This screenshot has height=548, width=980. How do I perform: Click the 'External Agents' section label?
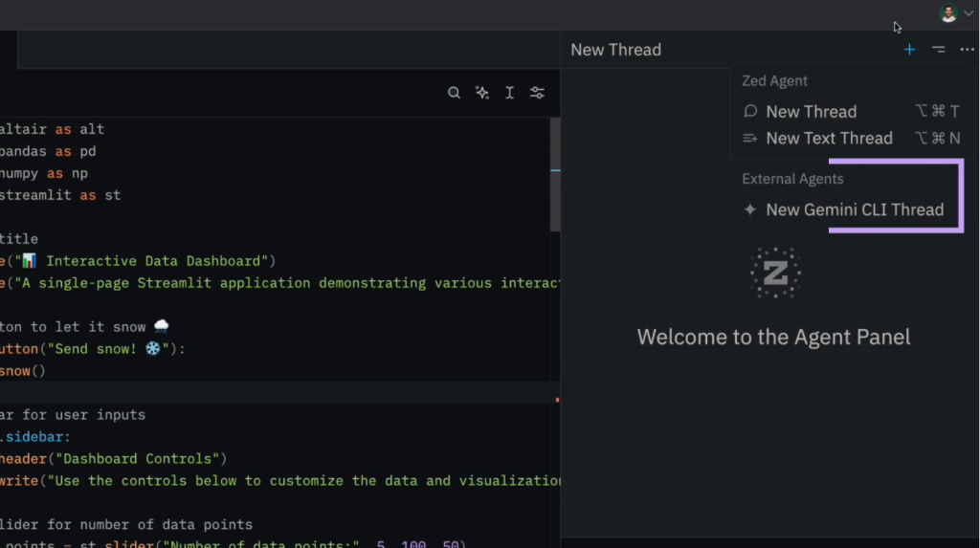pyautogui.click(x=792, y=179)
